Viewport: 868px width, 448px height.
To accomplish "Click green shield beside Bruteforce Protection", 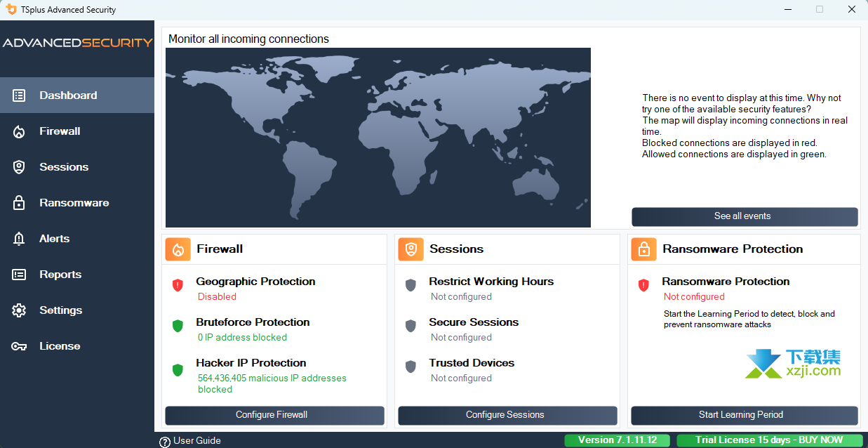I will coord(178,326).
